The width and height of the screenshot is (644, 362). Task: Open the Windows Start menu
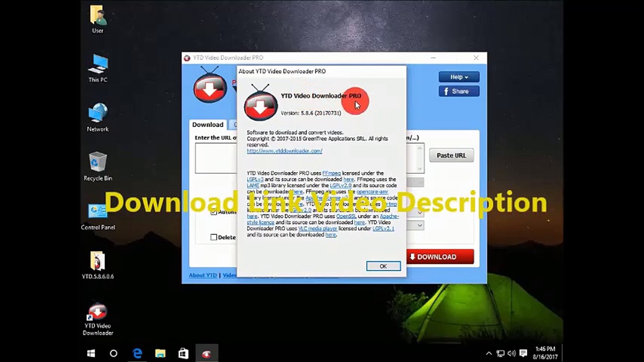point(91,353)
